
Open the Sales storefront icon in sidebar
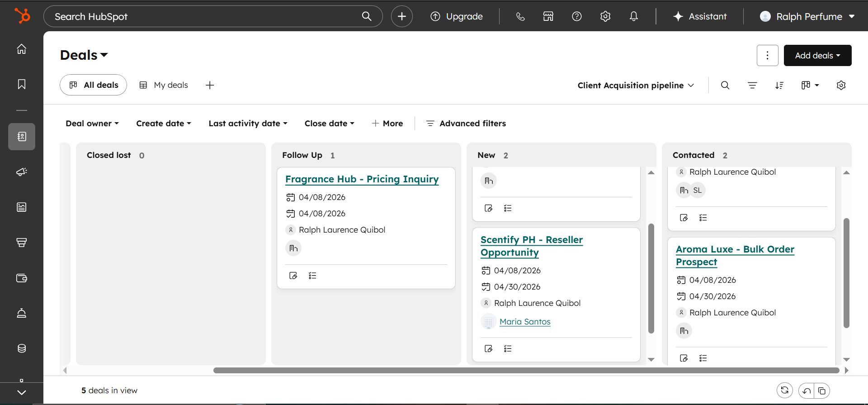pyautogui.click(x=22, y=243)
